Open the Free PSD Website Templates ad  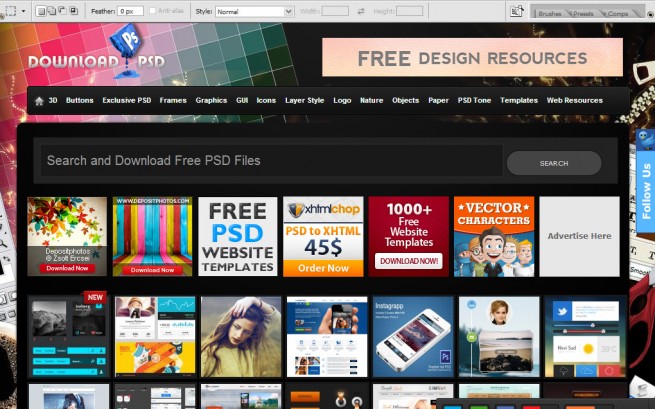click(238, 236)
